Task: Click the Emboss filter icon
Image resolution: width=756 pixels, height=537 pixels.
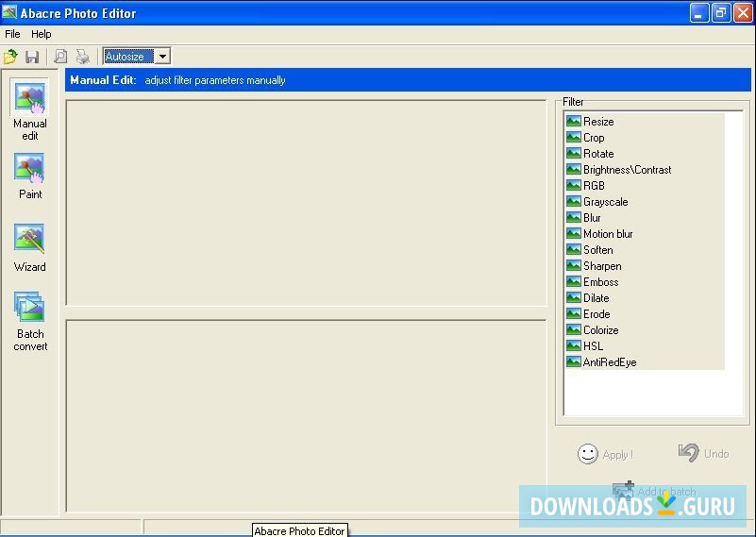Action: (x=573, y=281)
